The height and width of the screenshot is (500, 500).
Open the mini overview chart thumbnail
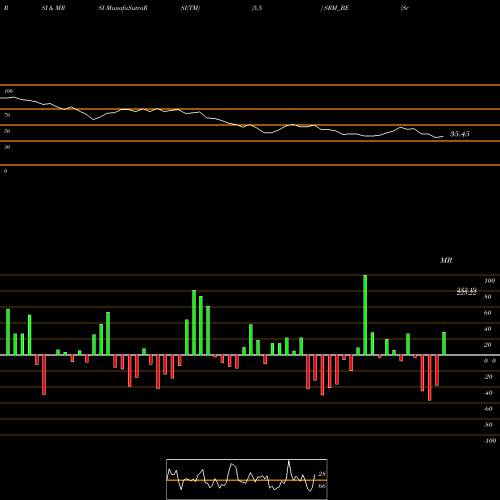(x=247, y=479)
